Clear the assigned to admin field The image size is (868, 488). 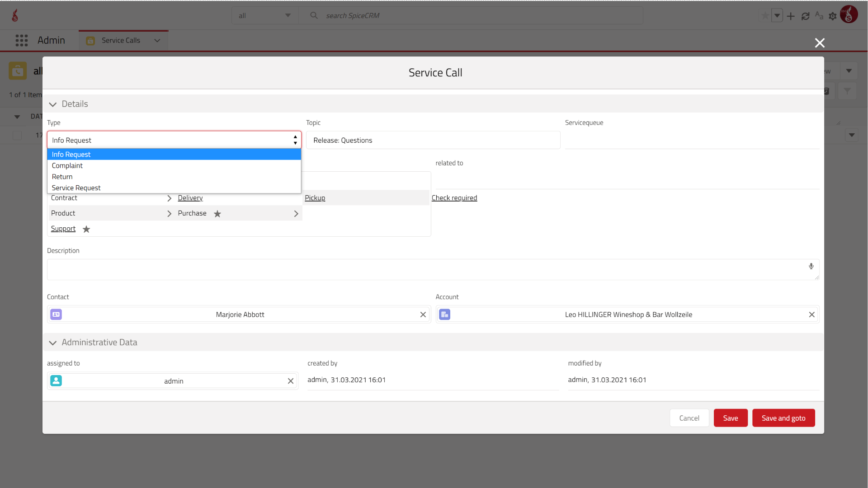coord(291,381)
